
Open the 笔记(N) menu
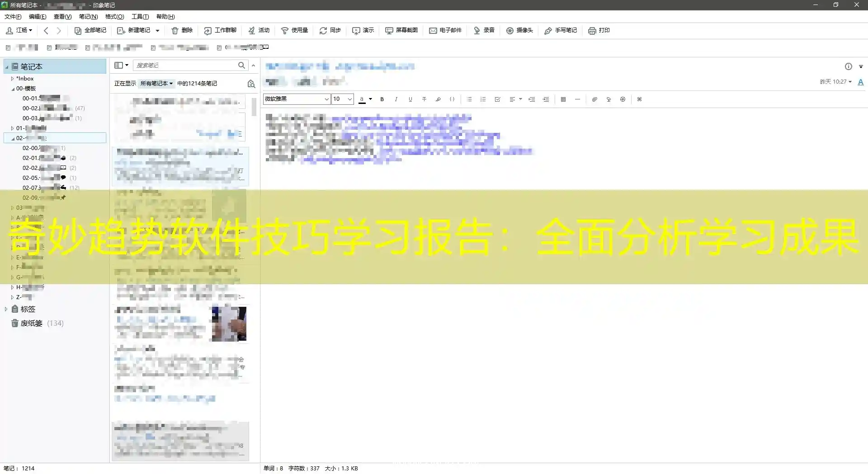(x=88, y=17)
